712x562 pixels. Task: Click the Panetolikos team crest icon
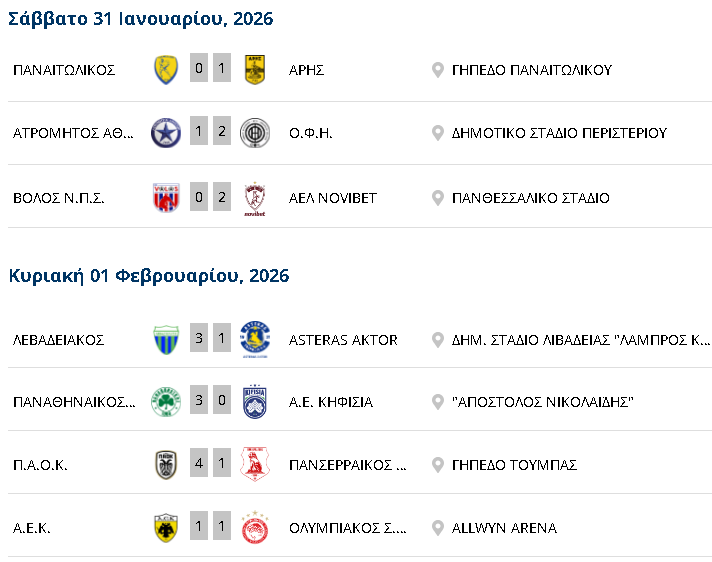[166, 70]
